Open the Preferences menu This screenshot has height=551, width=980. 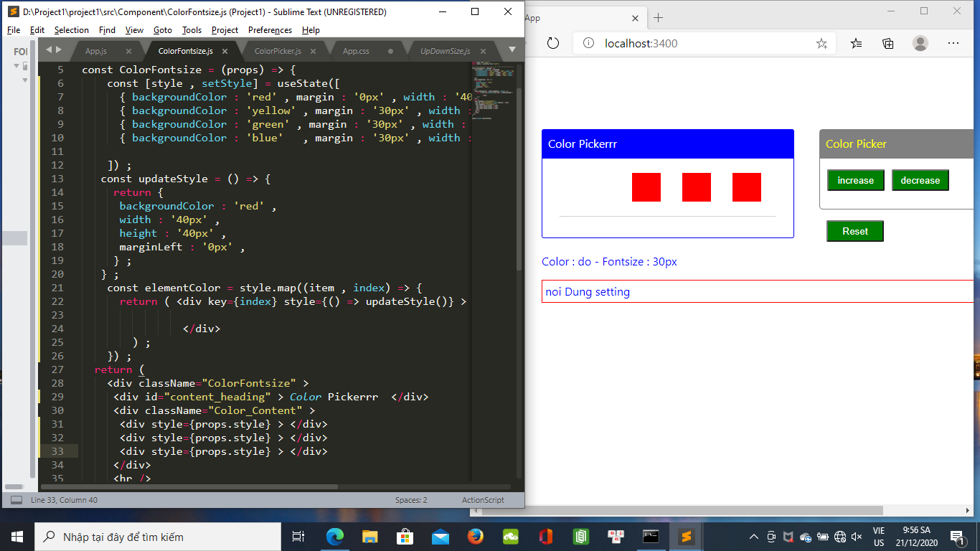point(270,30)
